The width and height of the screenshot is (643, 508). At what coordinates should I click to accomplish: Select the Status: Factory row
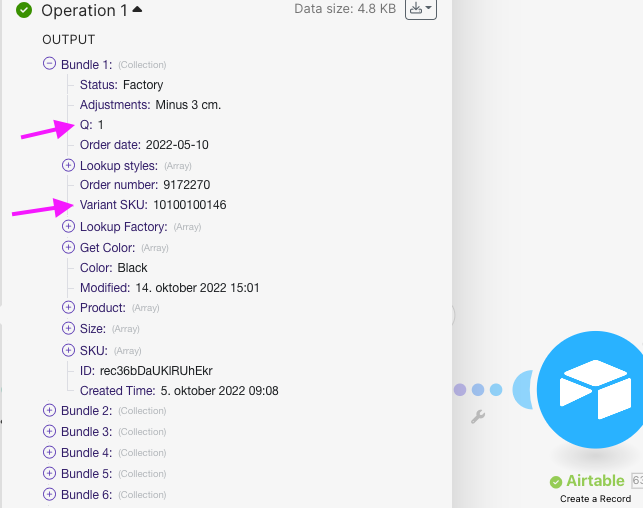[x=121, y=85]
